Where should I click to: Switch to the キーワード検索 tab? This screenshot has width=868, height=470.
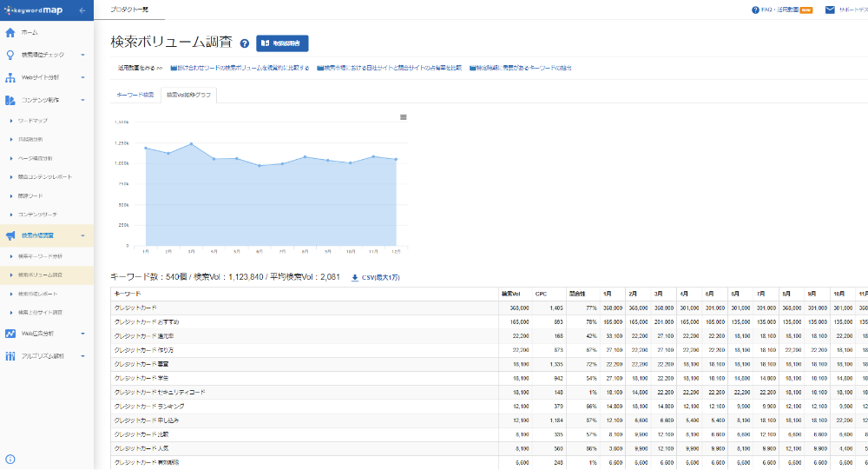click(x=135, y=95)
